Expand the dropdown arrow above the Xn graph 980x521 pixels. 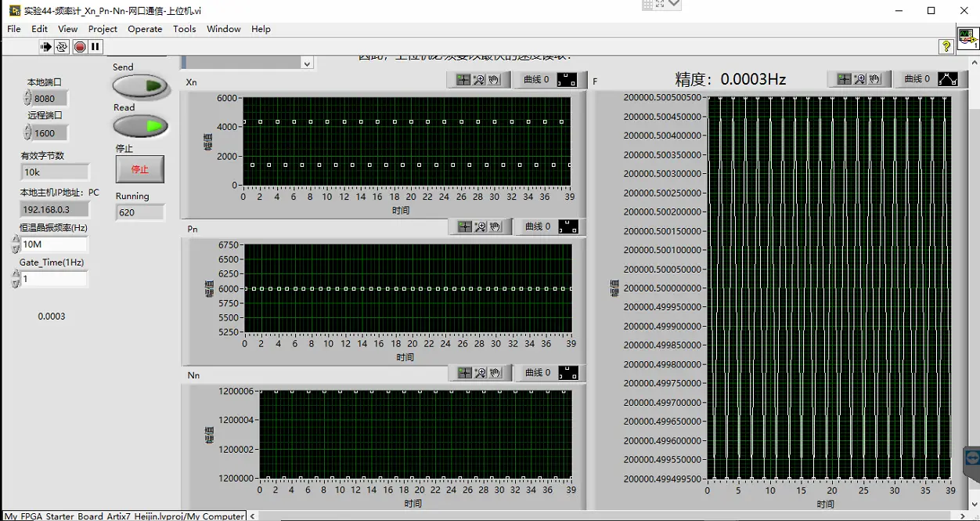click(306, 63)
